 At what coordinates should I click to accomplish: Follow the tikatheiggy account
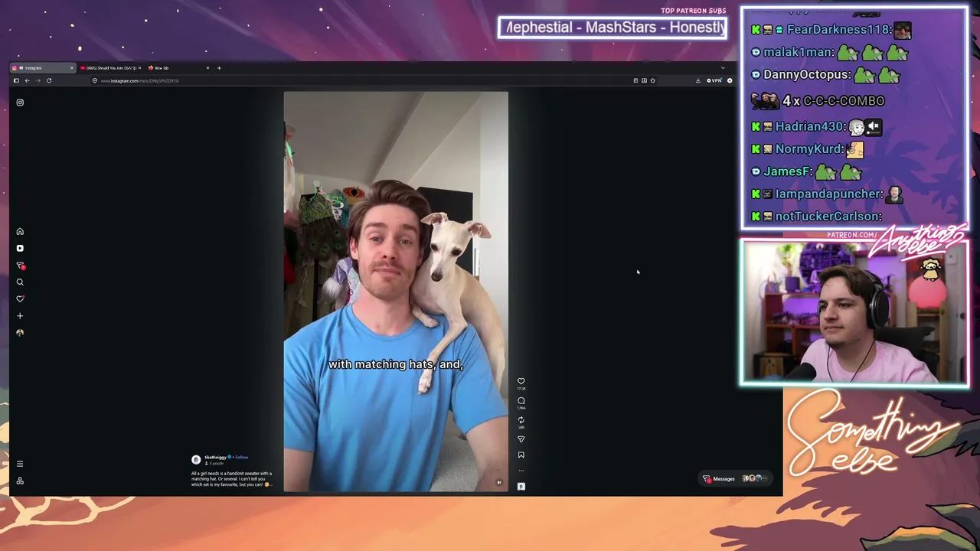(242, 458)
